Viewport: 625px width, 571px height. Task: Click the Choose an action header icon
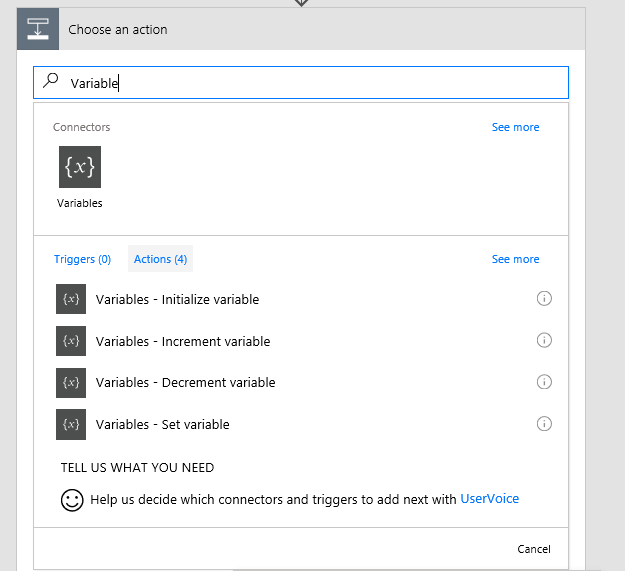pos(38,29)
